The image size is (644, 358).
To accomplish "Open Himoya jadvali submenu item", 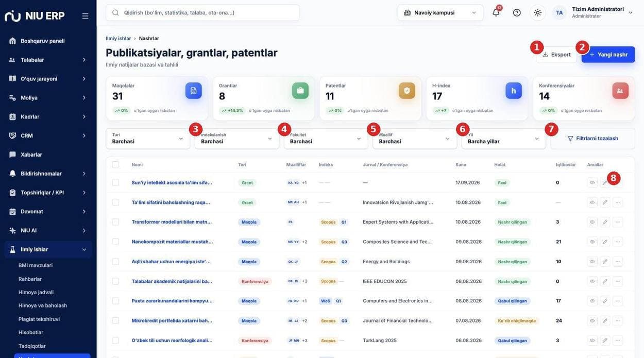I will [x=36, y=292].
